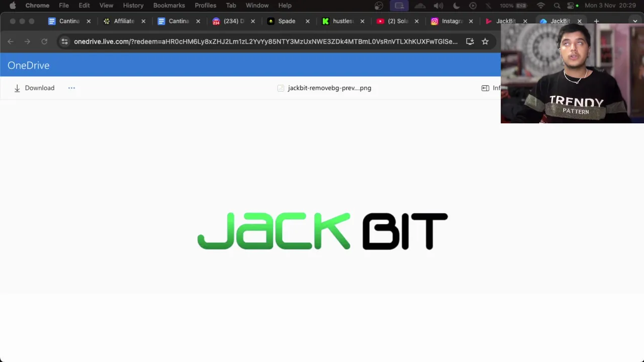The width and height of the screenshot is (644, 362).
Task: Reload the OneDrive page
Action: [44, 42]
